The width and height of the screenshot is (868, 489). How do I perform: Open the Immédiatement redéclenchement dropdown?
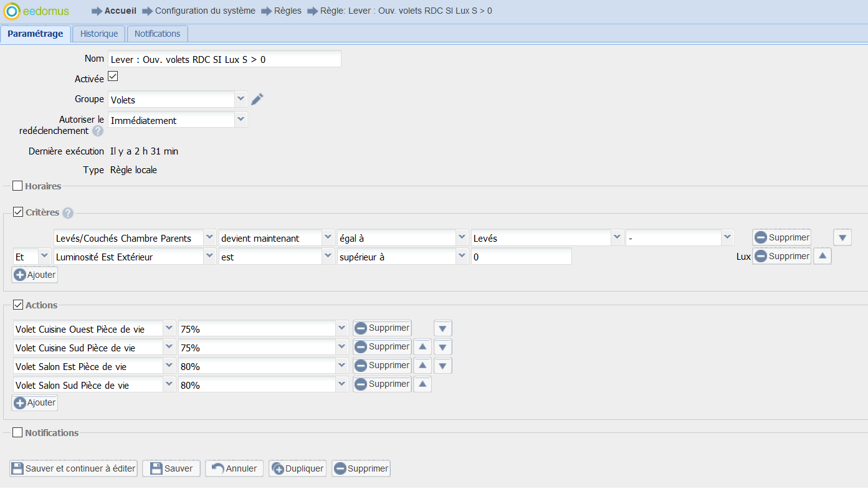tap(241, 120)
